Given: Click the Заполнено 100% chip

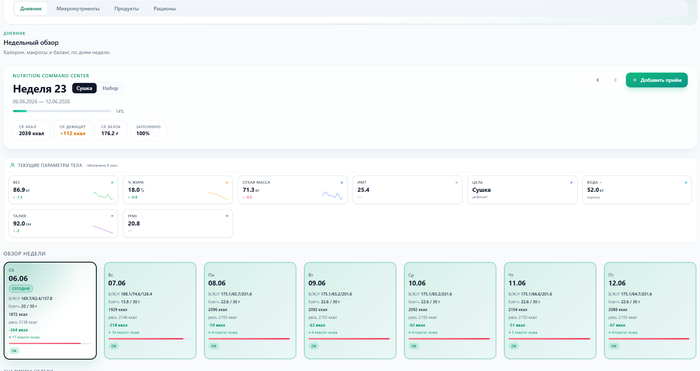Looking at the screenshot, I should coord(148,130).
